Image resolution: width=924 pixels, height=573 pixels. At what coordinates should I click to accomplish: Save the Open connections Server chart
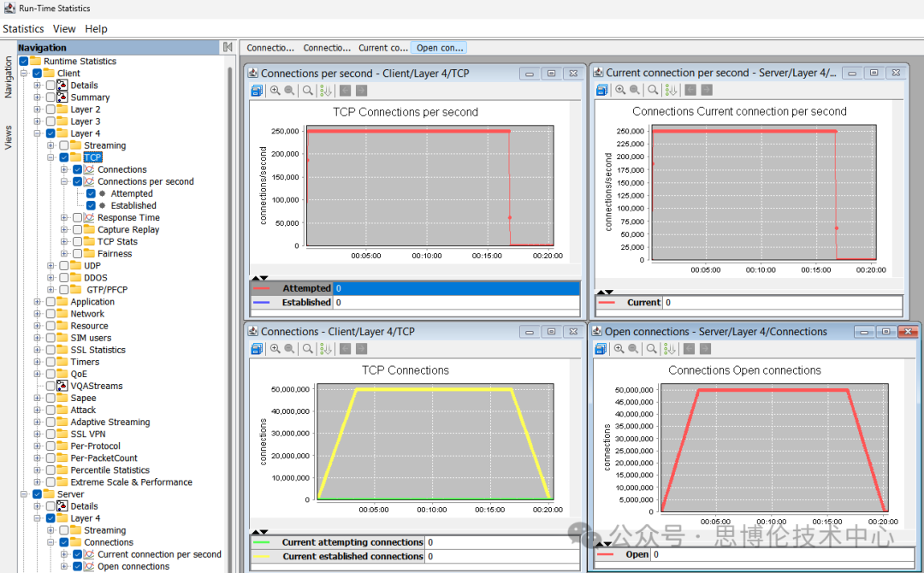(x=601, y=349)
